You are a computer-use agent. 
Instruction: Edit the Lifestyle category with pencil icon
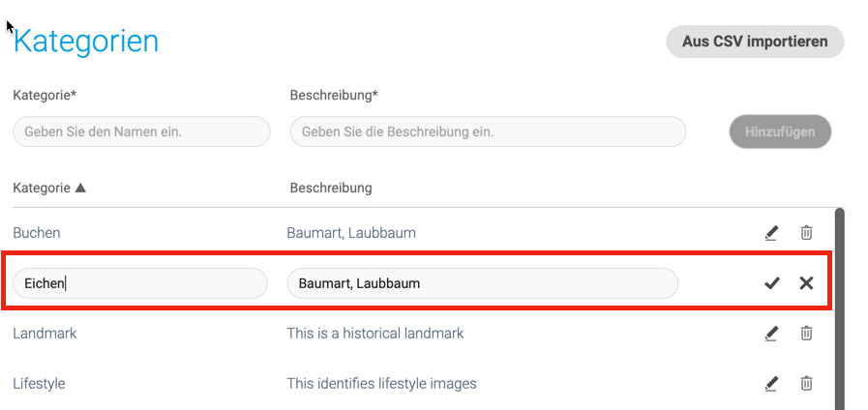[x=771, y=384]
